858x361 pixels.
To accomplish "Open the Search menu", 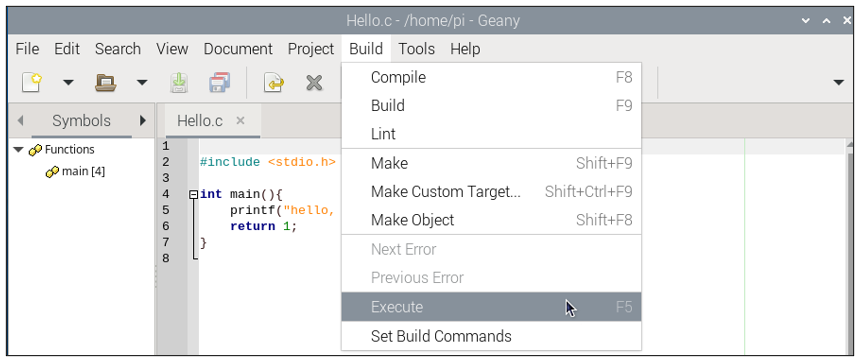I will coord(118,49).
